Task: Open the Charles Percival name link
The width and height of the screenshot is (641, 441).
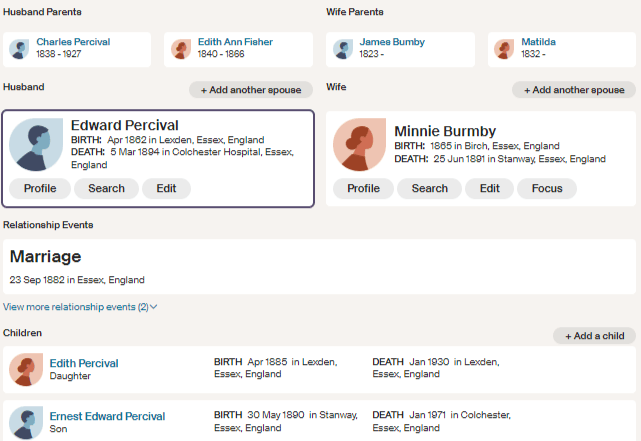Action: click(73, 42)
